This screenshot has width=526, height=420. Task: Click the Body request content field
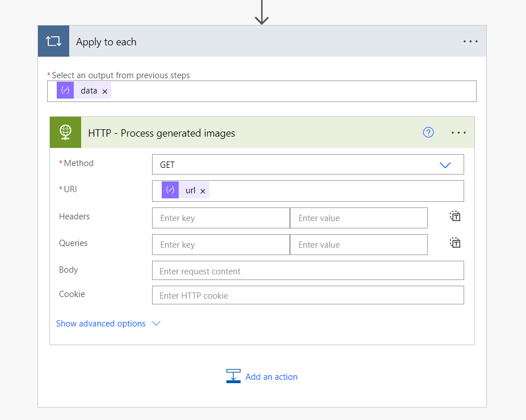click(x=308, y=271)
